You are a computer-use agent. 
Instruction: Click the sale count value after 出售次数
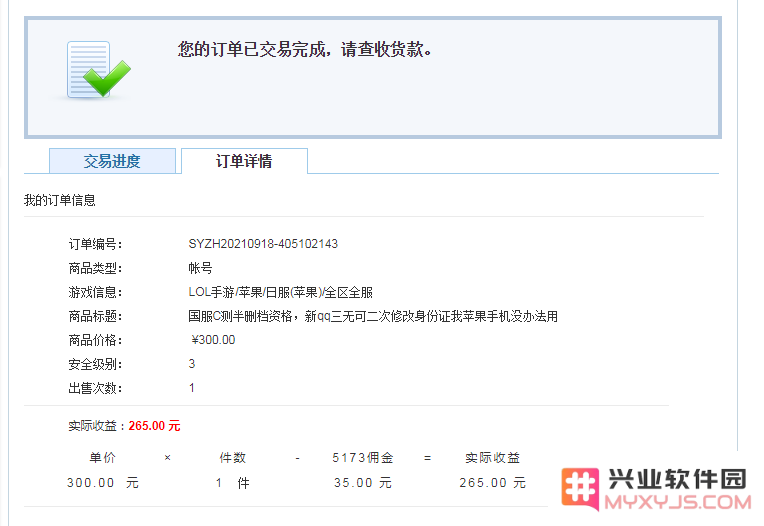click(x=192, y=388)
